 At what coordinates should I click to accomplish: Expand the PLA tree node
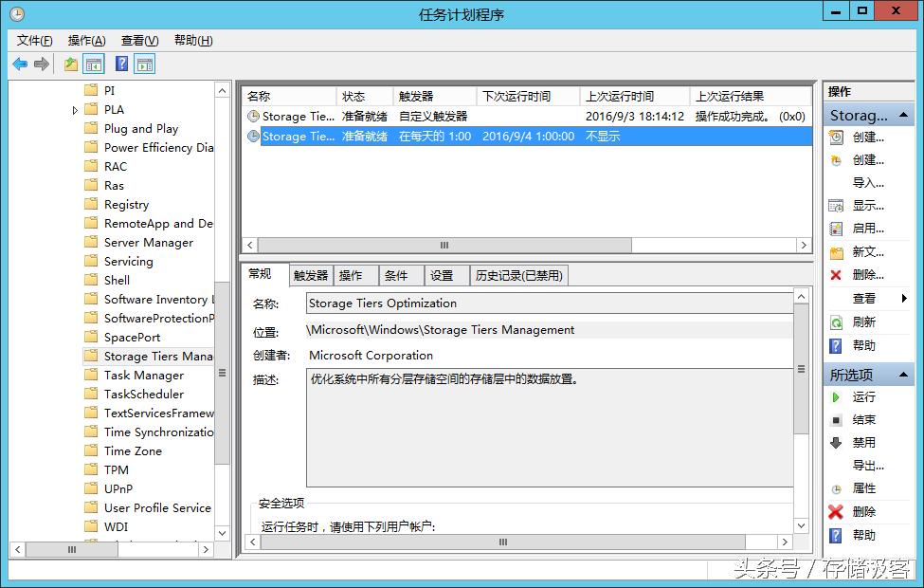pos(76,109)
